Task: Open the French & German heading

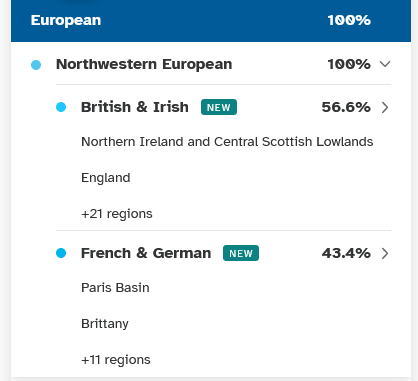Action: coord(146,253)
